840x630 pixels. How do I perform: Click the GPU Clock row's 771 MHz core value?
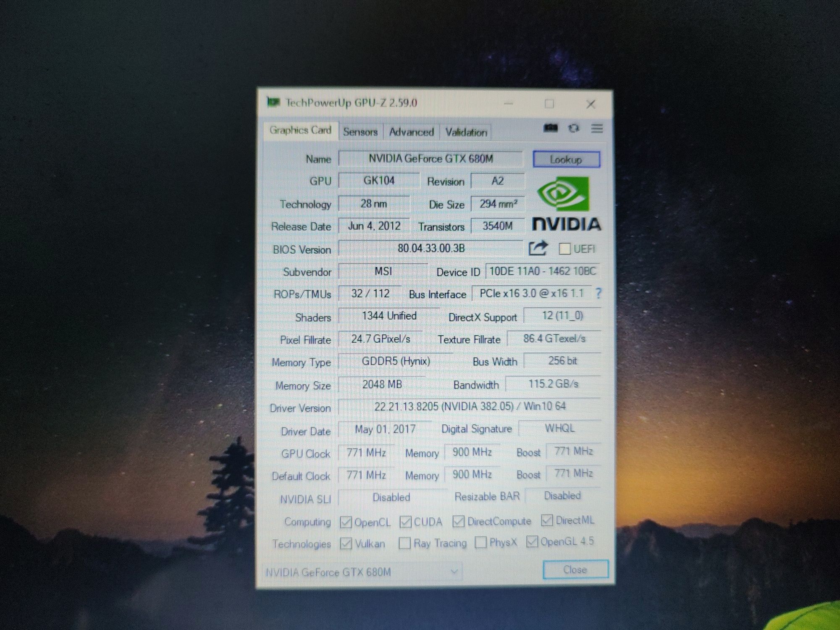(366, 452)
